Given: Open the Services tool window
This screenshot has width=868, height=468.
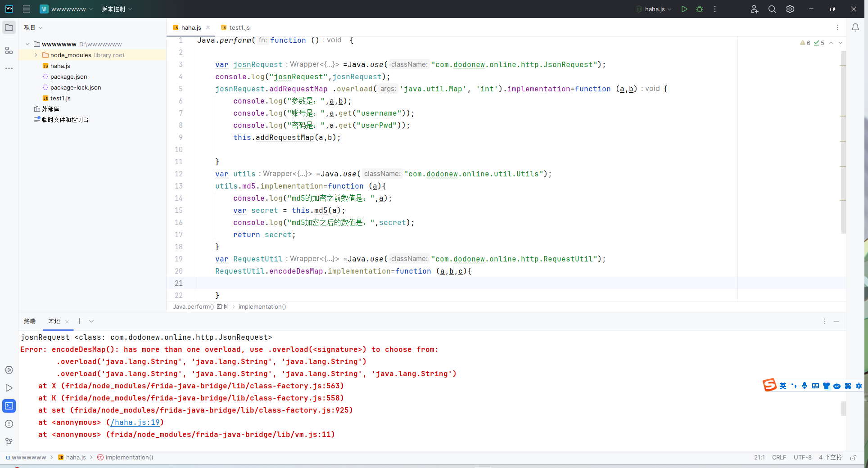Looking at the screenshot, I should (x=9, y=370).
